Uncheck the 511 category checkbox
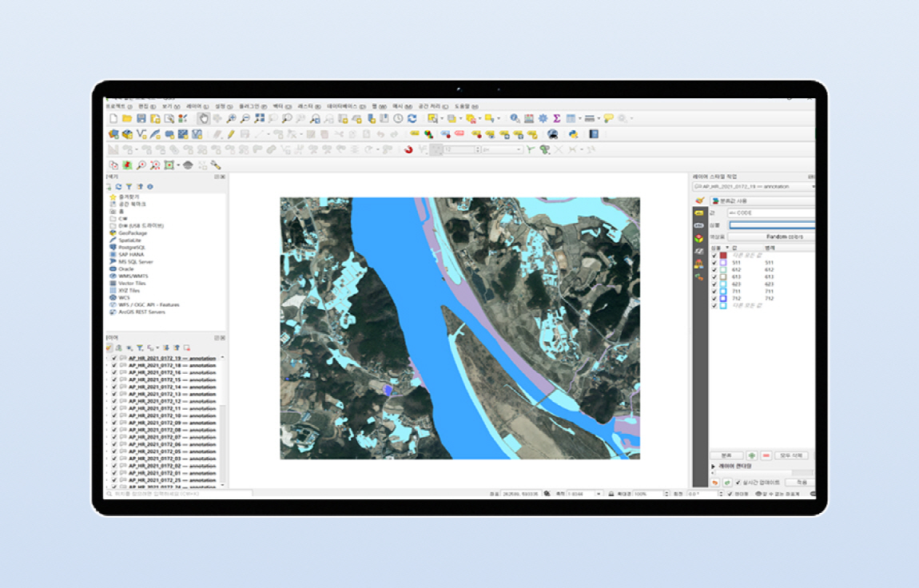The image size is (919, 588). pos(714,263)
